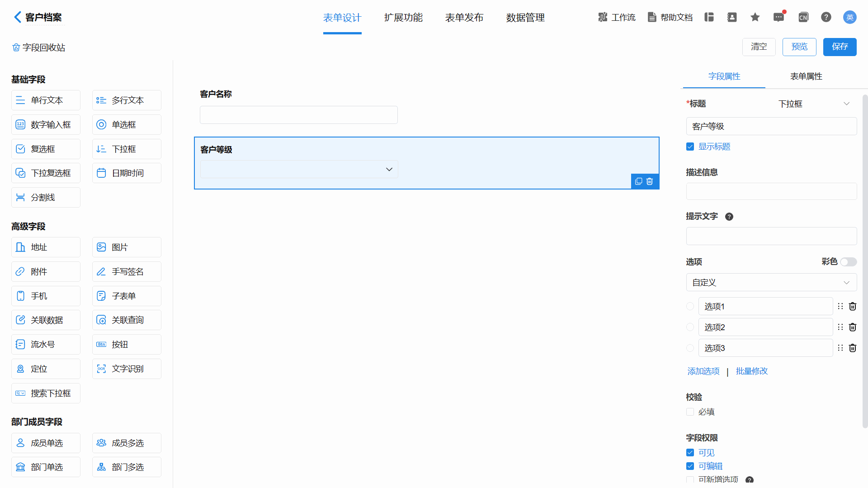Screen dimensions: 868x488
Task: Copy the 客户等级 field with duplicate icon
Action: coord(638,181)
